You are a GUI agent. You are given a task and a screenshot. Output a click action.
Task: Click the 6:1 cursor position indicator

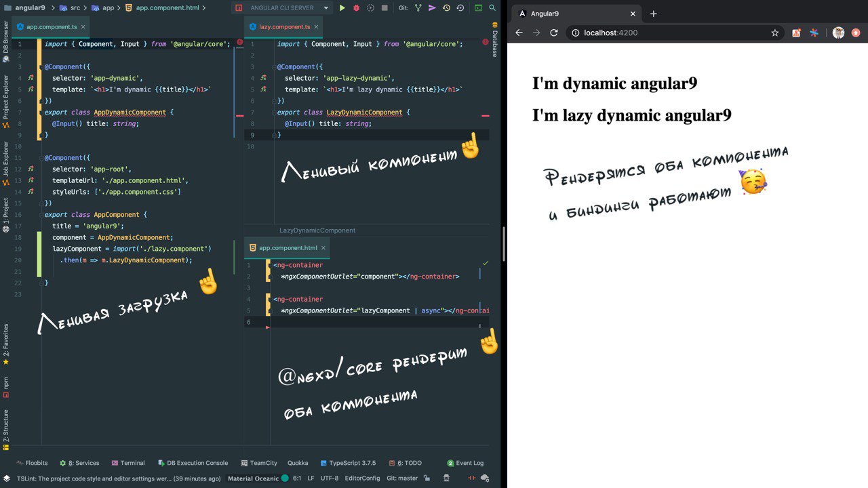coord(297,479)
